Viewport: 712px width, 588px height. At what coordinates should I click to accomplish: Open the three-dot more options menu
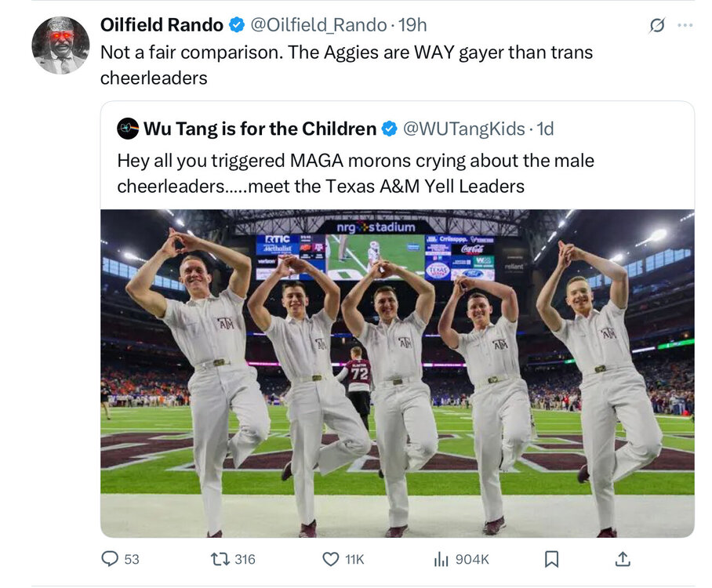coord(685,25)
